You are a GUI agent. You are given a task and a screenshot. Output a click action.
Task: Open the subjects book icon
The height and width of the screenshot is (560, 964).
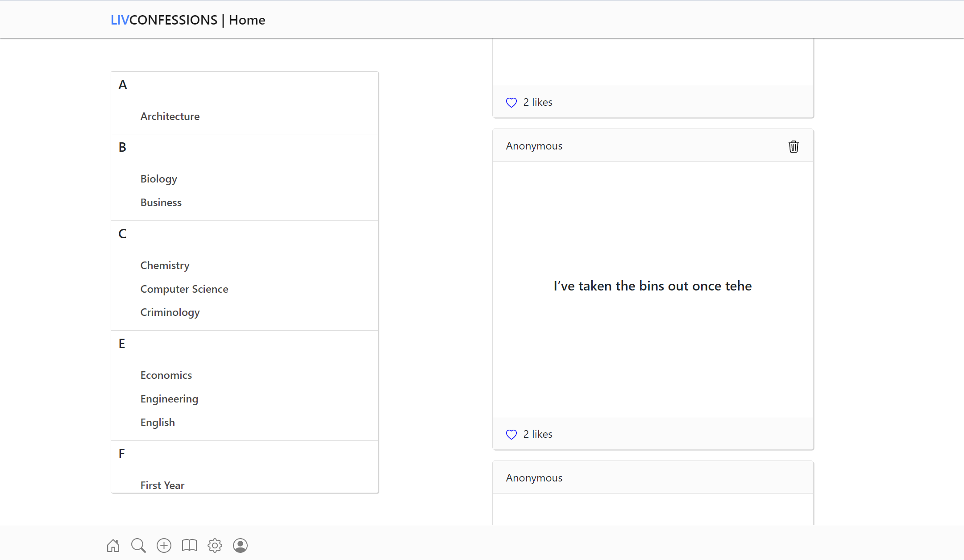coord(189,545)
